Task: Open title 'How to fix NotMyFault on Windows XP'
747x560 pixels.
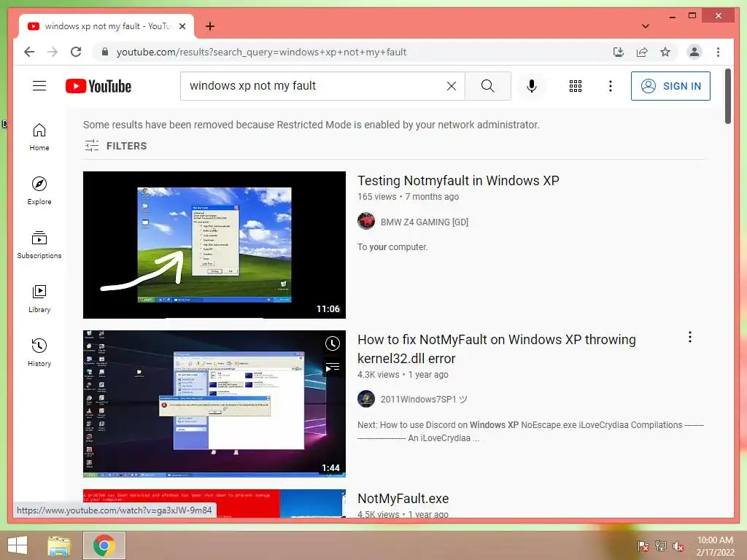Action: 496,349
